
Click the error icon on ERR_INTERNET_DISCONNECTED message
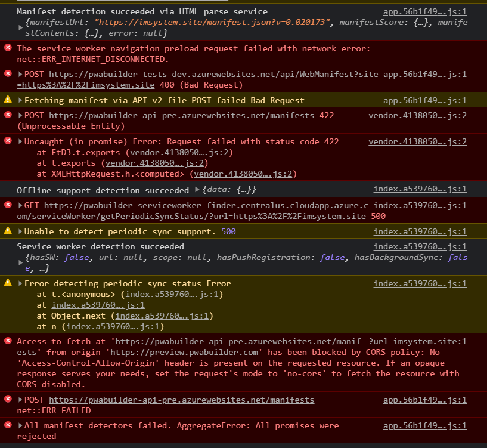click(x=7, y=48)
